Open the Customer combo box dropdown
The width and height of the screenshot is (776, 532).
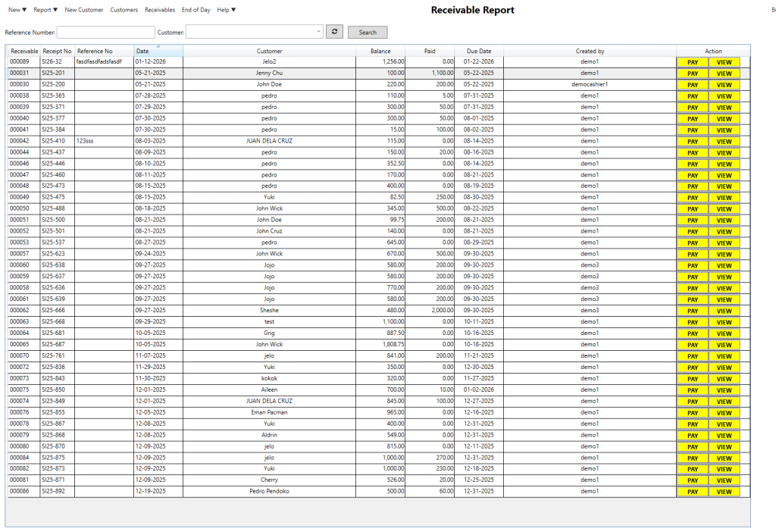318,32
